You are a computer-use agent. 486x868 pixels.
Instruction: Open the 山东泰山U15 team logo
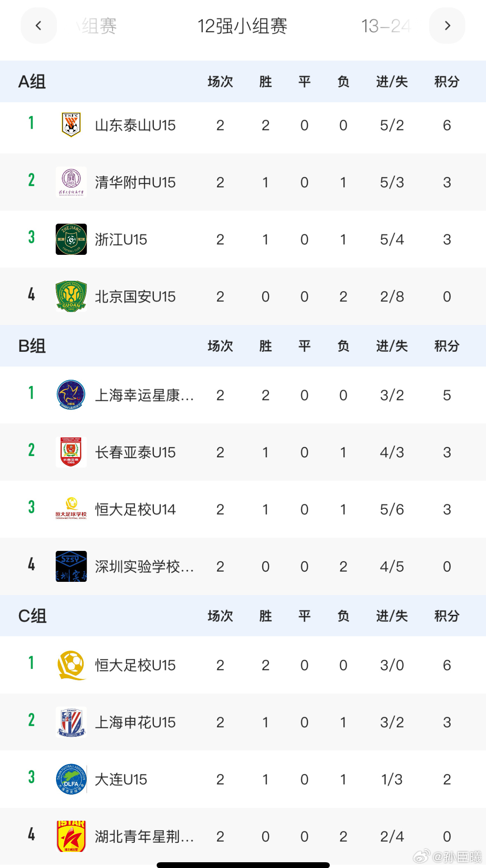tap(71, 125)
